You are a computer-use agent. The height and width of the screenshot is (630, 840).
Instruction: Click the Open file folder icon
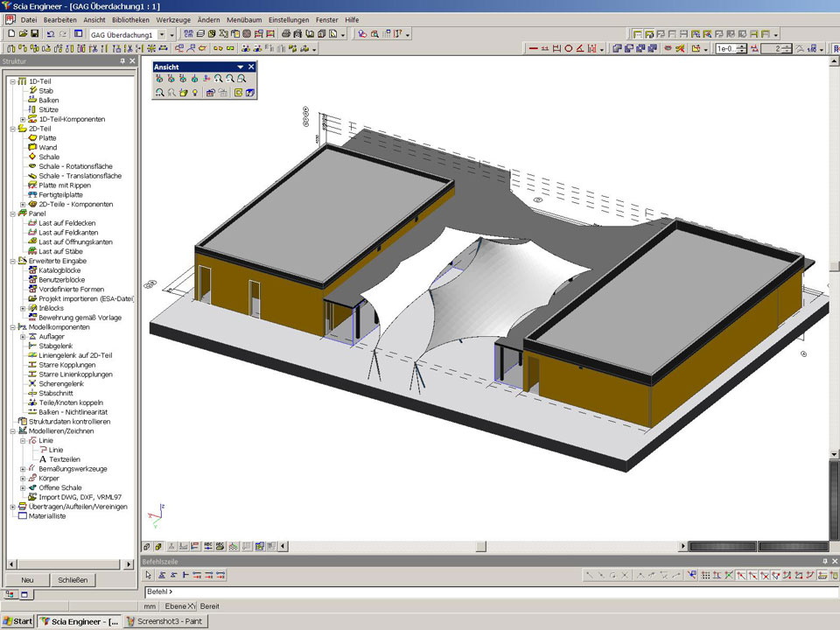point(23,34)
